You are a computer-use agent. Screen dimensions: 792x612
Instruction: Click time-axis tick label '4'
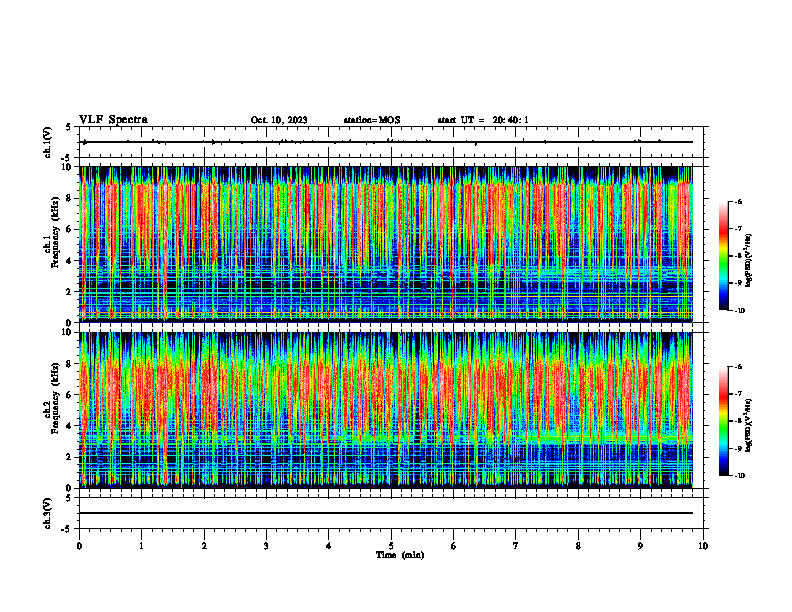click(329, 546)
